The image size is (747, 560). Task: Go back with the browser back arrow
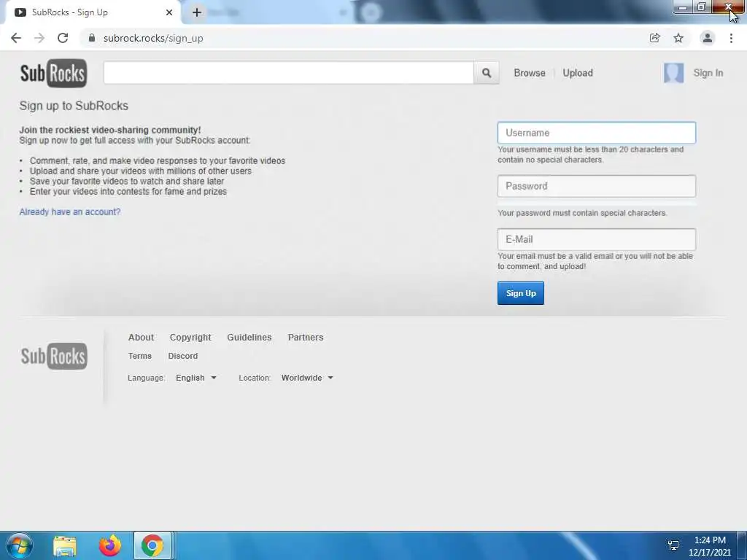[x=16, y=38]
